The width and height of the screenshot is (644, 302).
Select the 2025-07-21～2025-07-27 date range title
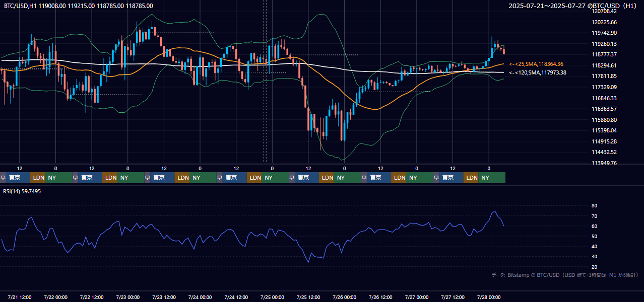click(573, 6)
